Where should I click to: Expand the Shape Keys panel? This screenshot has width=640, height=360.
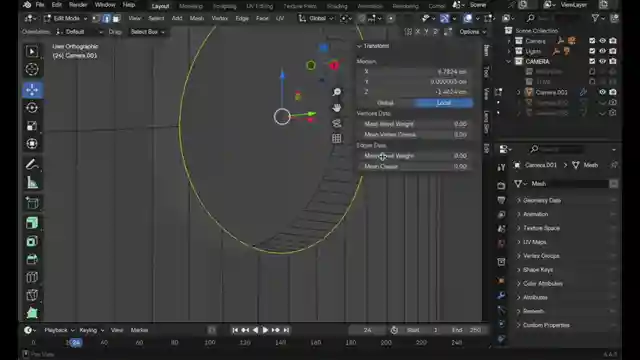pos(538,270)
